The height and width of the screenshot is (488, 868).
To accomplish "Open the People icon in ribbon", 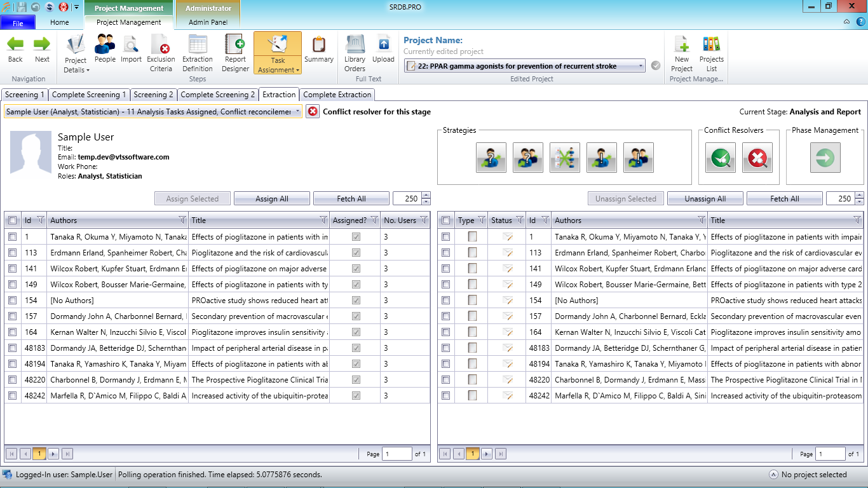I will tap(105, 44).
